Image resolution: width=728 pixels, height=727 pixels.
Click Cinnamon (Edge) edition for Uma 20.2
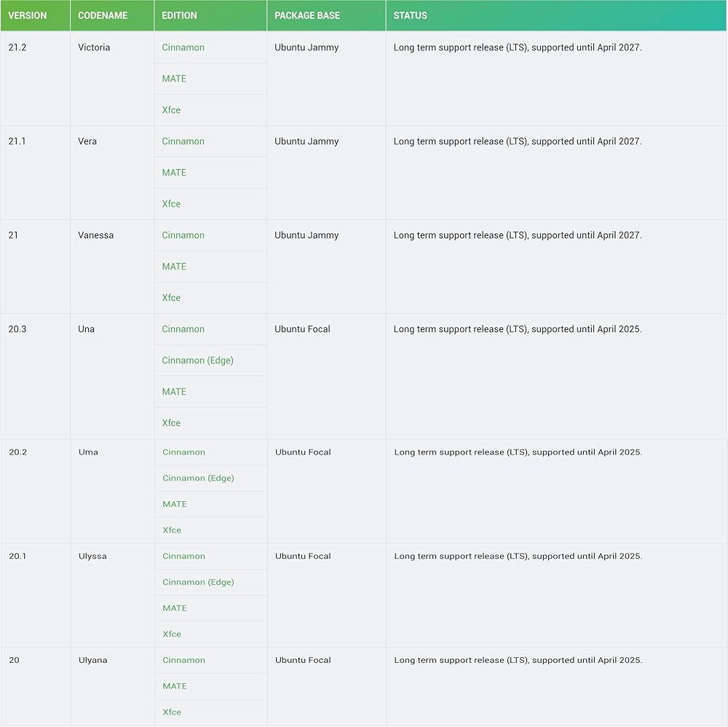coord(198,479)
